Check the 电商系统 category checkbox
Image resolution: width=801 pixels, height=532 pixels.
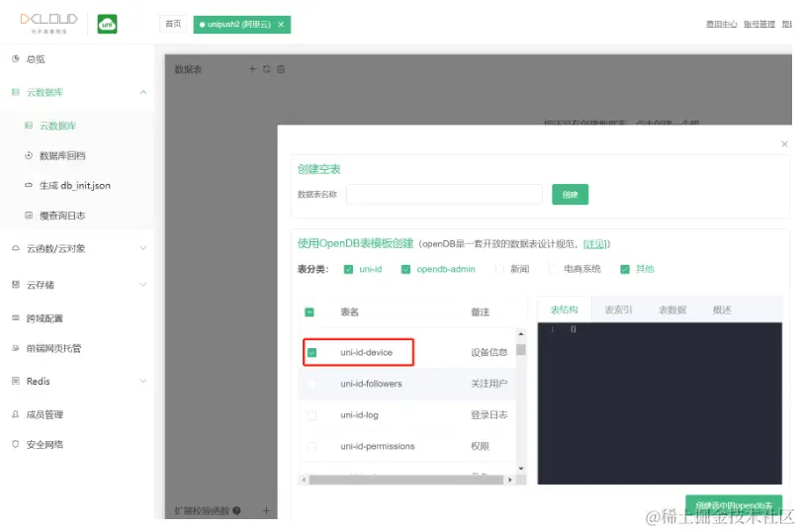point(553,269)
